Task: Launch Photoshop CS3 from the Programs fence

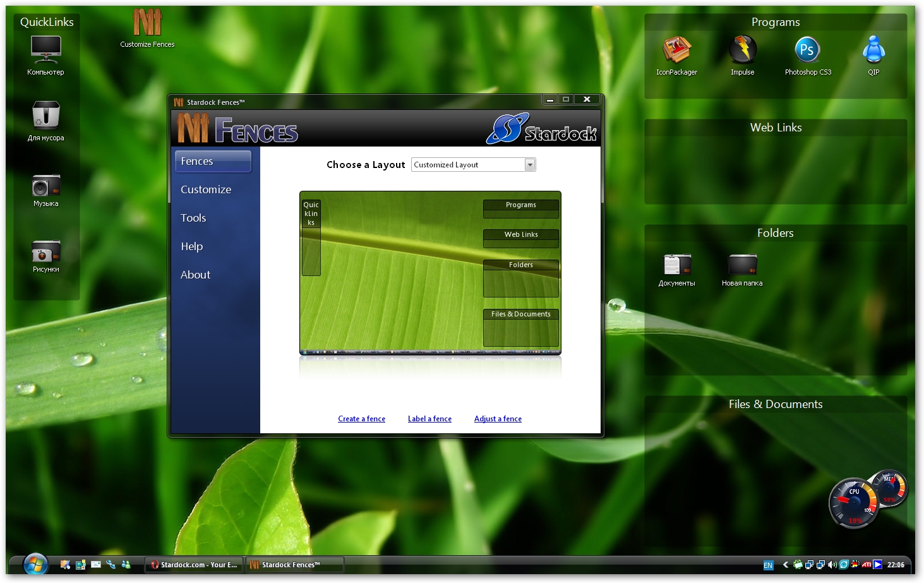Action: [x=808, y=55]
